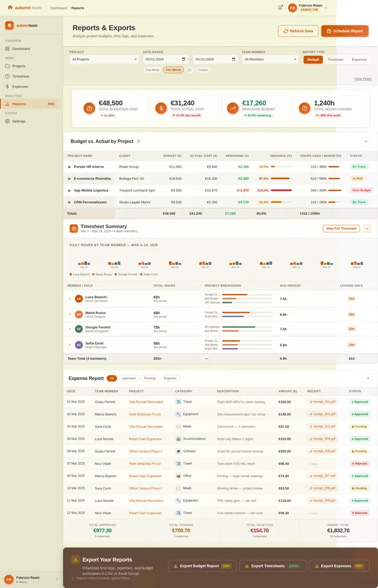Click the Projects folder icon in sidebar

[7, 66]
